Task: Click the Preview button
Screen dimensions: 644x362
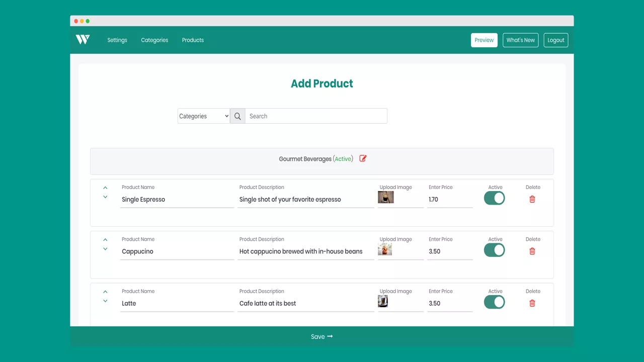Action: coord(484,40)
